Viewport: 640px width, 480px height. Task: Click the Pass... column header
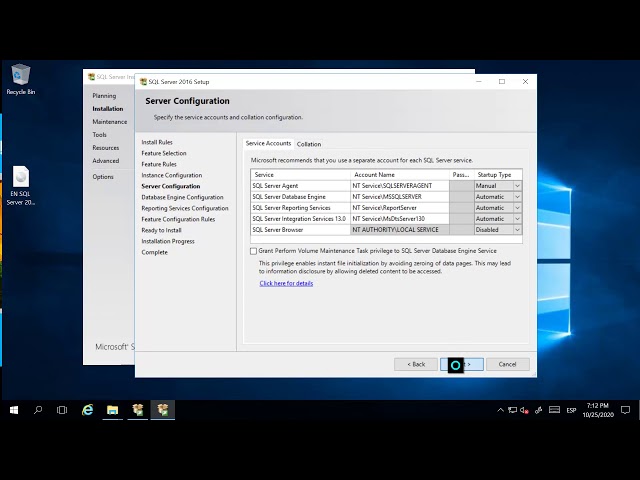click(462, 175)
